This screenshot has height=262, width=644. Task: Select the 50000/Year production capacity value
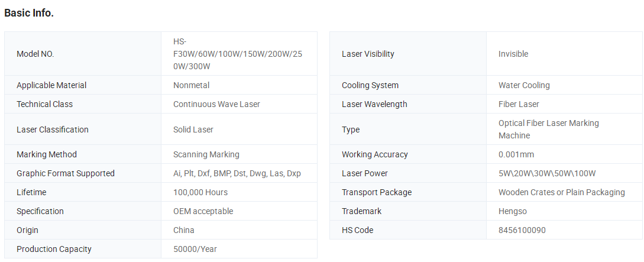195,249
